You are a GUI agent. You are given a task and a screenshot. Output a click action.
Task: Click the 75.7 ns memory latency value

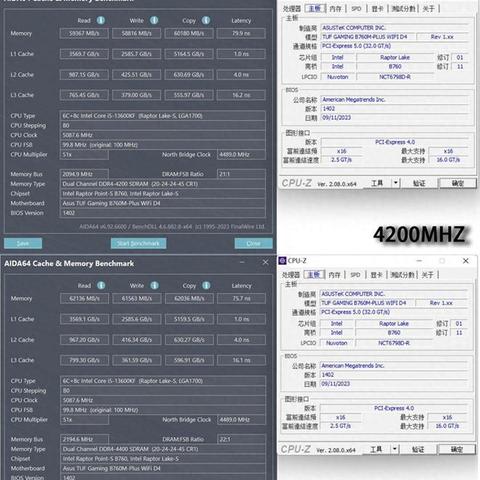tap(242, 298)
